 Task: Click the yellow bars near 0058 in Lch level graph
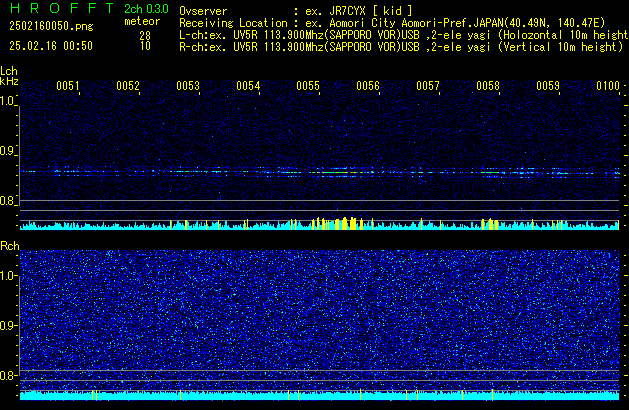click(x=490, y=224)
